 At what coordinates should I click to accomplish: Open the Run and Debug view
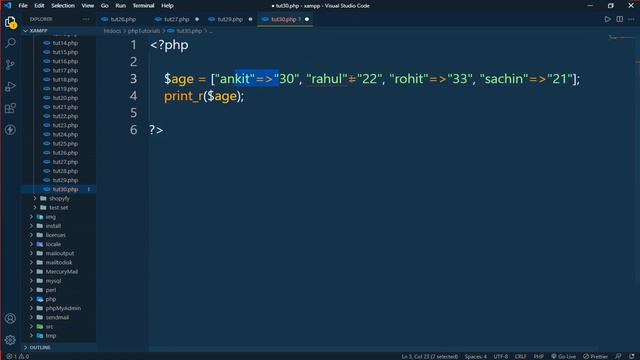point(11,86)
